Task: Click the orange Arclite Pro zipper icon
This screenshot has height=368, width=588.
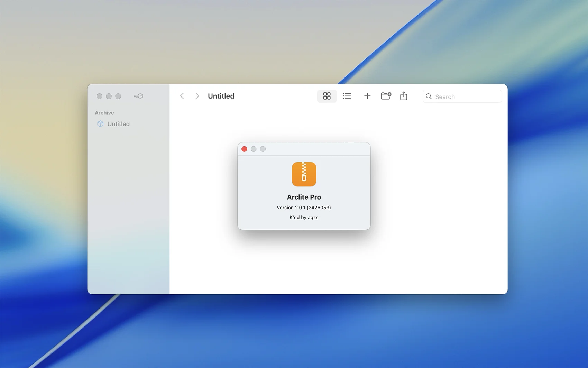Action: (x=304, y=174)
